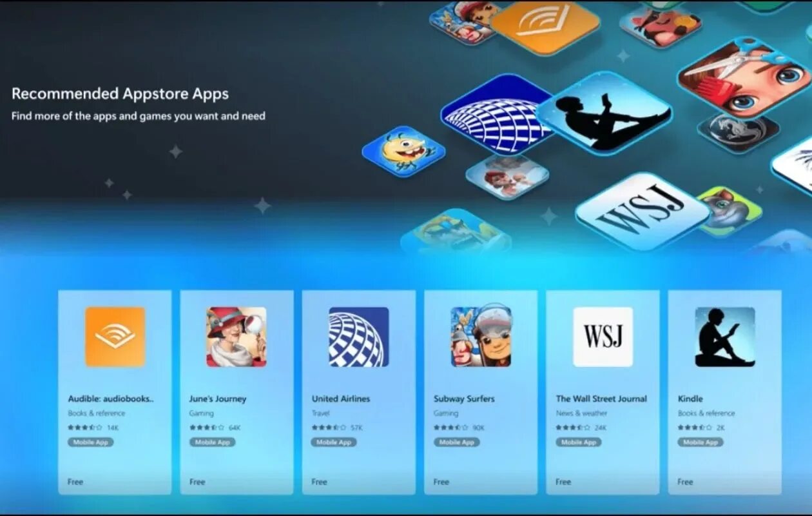812x516 pixels.
Task: Click the large Kindle tile in banner
Action: click(604, 114)
